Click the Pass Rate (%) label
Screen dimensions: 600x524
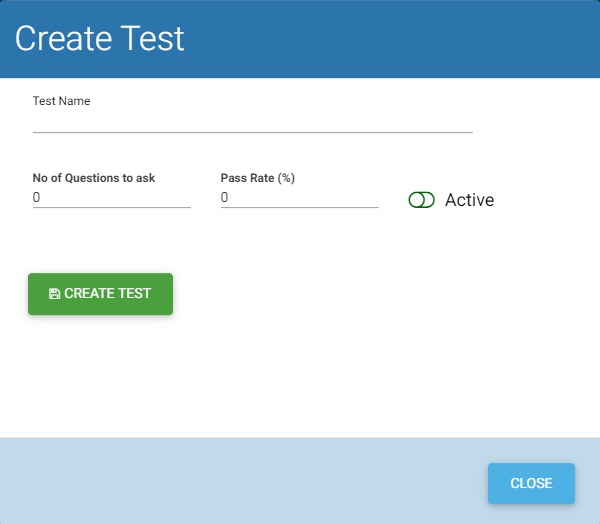tap(258, 178)
